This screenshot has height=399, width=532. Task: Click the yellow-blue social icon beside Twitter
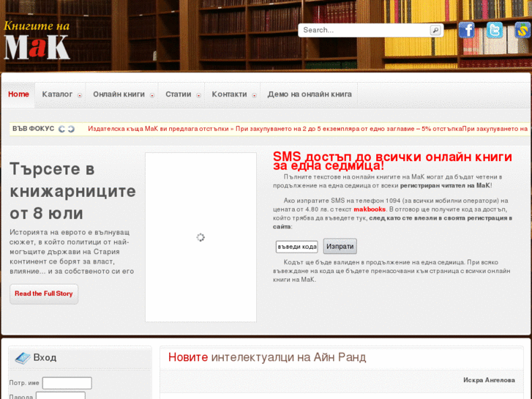pyautogui.click(x=522, y=30)
